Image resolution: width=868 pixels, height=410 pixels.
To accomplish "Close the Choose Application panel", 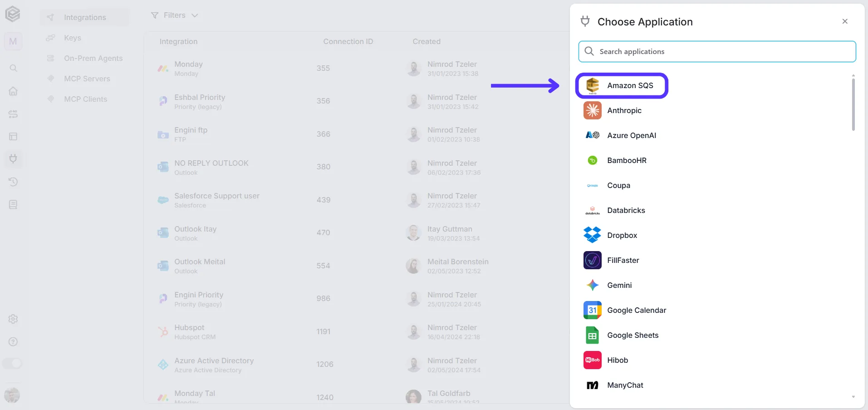I will click(845, 21).
